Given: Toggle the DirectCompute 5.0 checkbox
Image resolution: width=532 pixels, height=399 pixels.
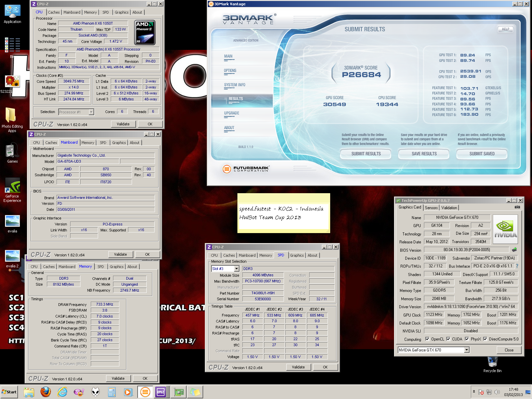Looking at the screenshot, I should click(x=485, y=339).
